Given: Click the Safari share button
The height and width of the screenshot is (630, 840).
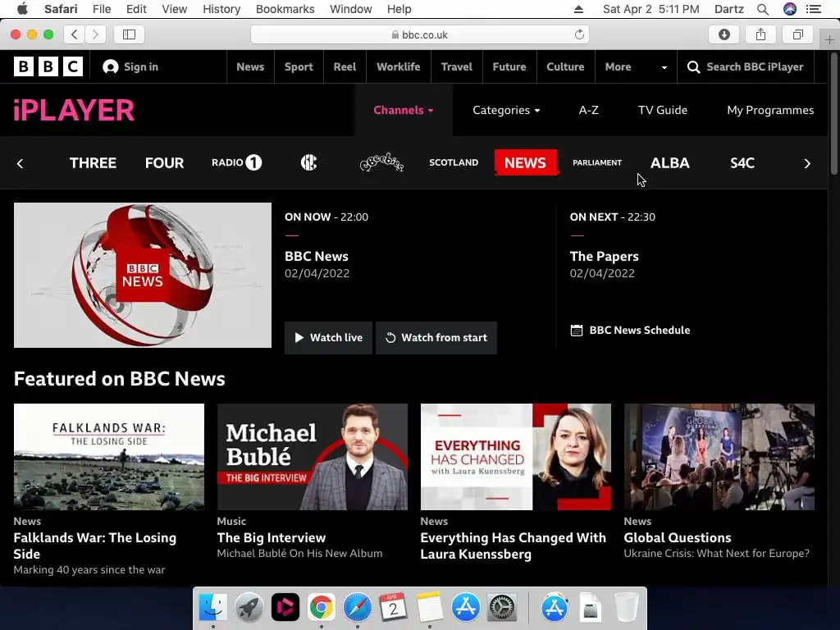Looking at the screenshot, I should pos(760,34).
